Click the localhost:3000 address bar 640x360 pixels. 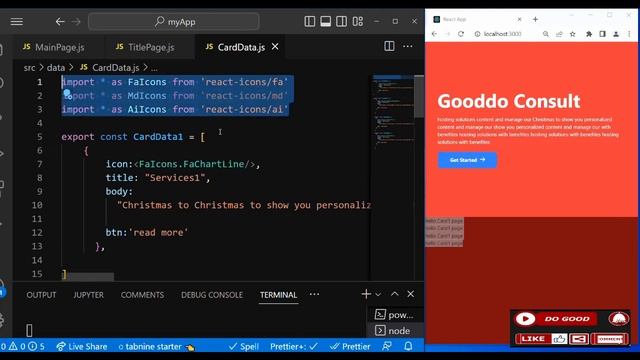coord(503,34)
